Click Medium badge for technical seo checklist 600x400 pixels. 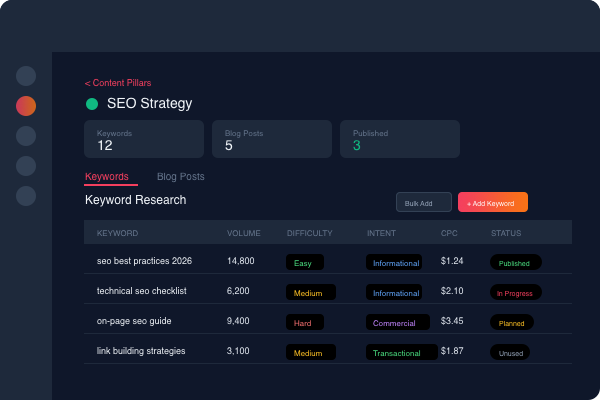coord(311,292)
